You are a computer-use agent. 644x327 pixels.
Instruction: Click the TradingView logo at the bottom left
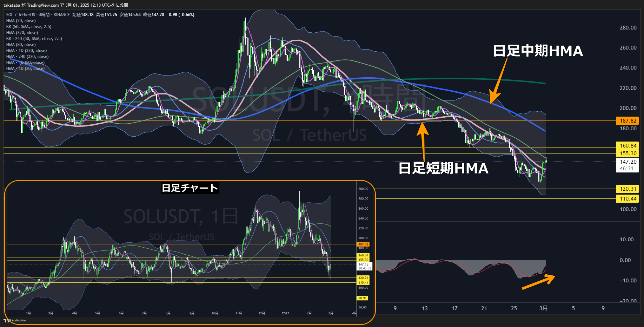pyautogui.click(x=15, y=320)
